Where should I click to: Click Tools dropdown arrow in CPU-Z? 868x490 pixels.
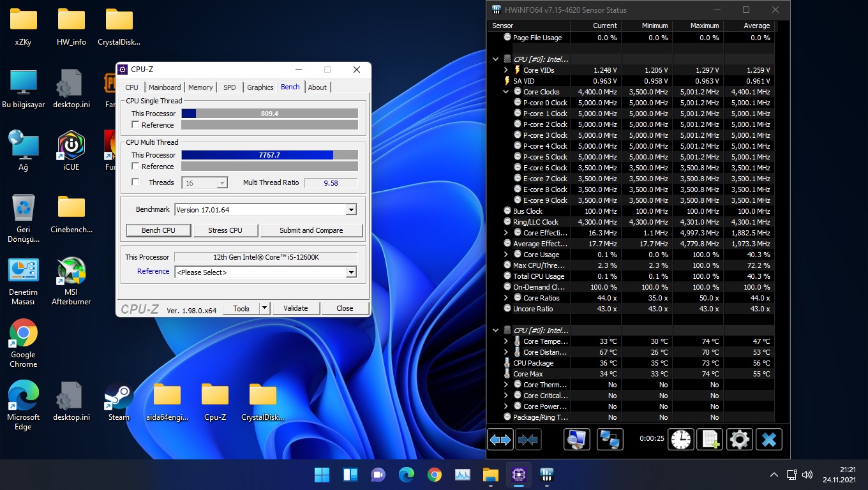click(x=264, y=308)
